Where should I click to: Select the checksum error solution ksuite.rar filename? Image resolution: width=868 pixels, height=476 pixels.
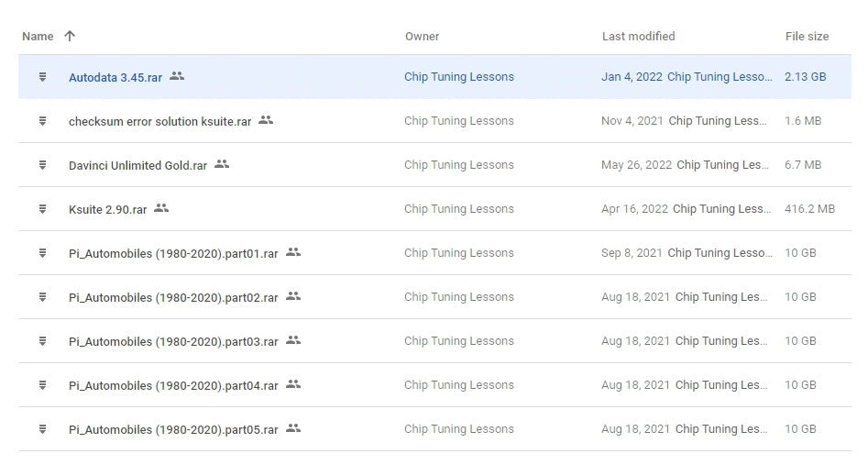159,121
